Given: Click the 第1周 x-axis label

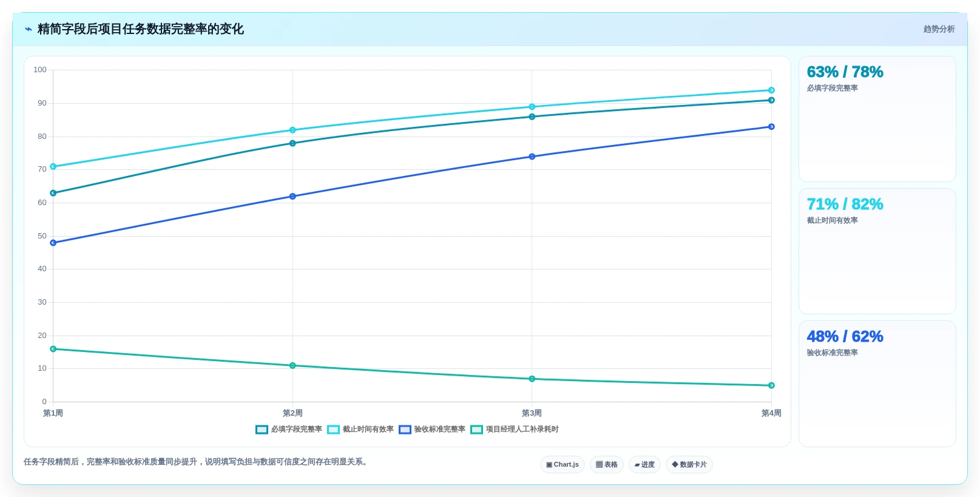Looking at the screenshot, I should pyautogui.click(x=53, y=413).
